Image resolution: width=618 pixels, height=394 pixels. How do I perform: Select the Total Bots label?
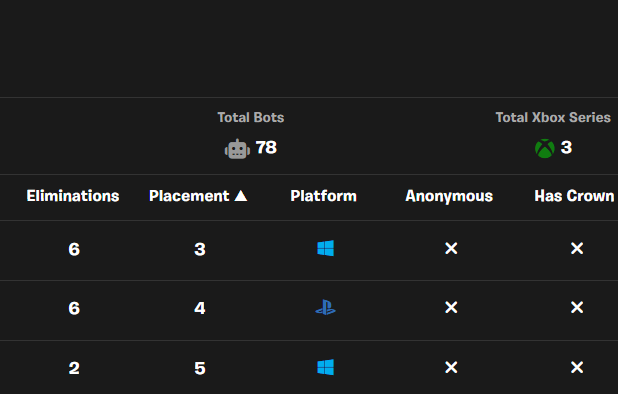[x=251, y=117]
